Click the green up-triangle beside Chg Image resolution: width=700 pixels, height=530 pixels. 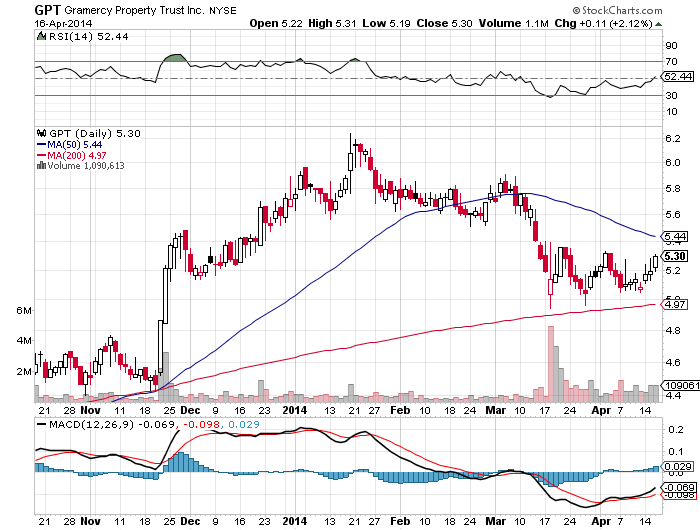(658, 24)
